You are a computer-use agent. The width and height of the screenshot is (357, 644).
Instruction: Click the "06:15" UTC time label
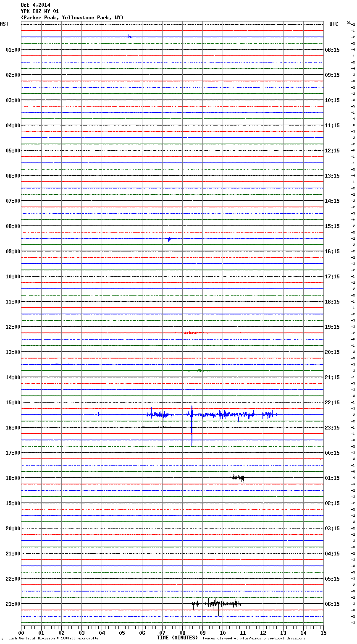(332, 604)
